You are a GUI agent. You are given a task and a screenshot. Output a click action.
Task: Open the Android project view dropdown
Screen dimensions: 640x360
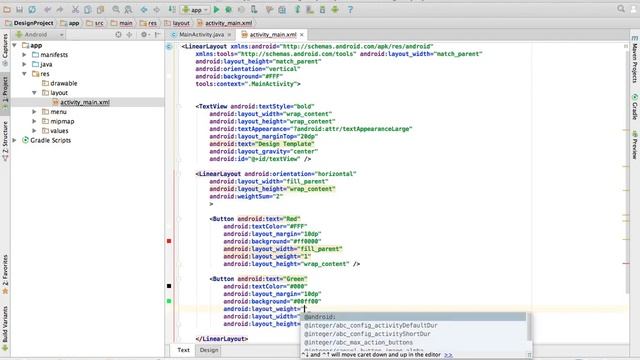coord(39,35)
